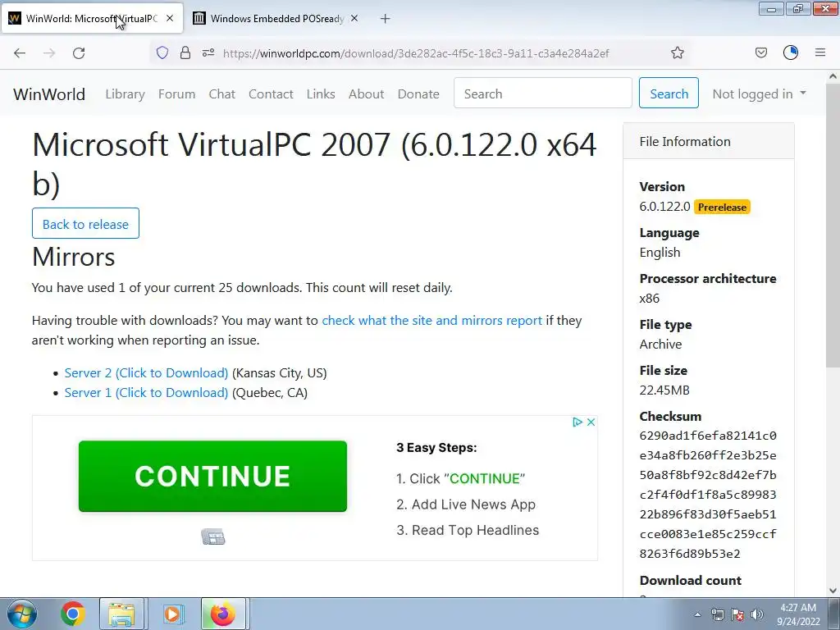The width and height of the screenshot is (840, 630).
Task: Click the page vertical scrollbar thumb
Action: (833, 225)
